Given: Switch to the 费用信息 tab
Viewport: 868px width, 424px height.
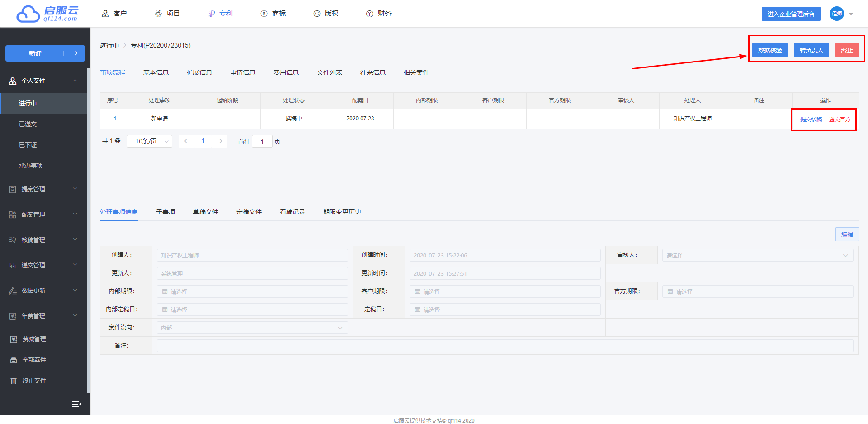Looking at the screenshot, I should click(286, 72).
